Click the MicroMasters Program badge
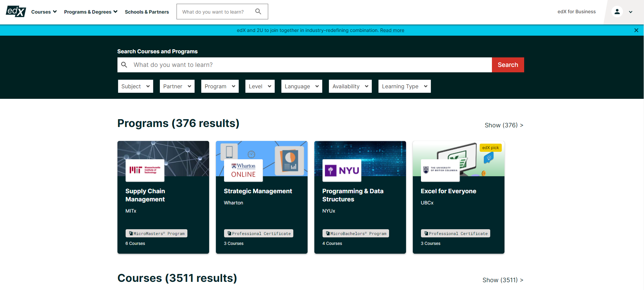644x290 pixels. (x=157, y=233)
